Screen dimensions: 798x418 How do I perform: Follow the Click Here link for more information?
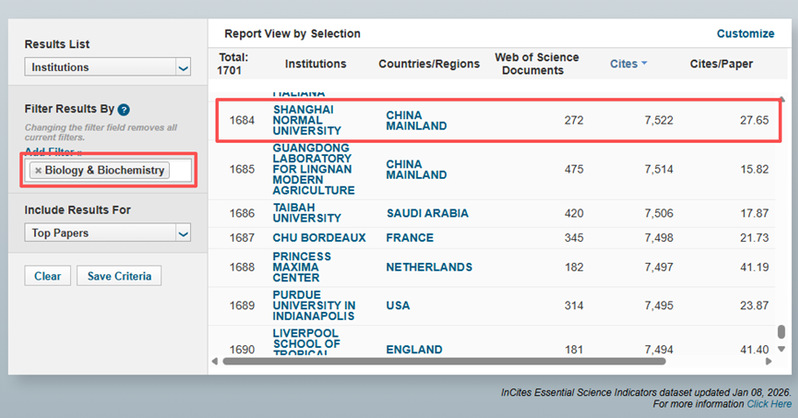(769, 405)
